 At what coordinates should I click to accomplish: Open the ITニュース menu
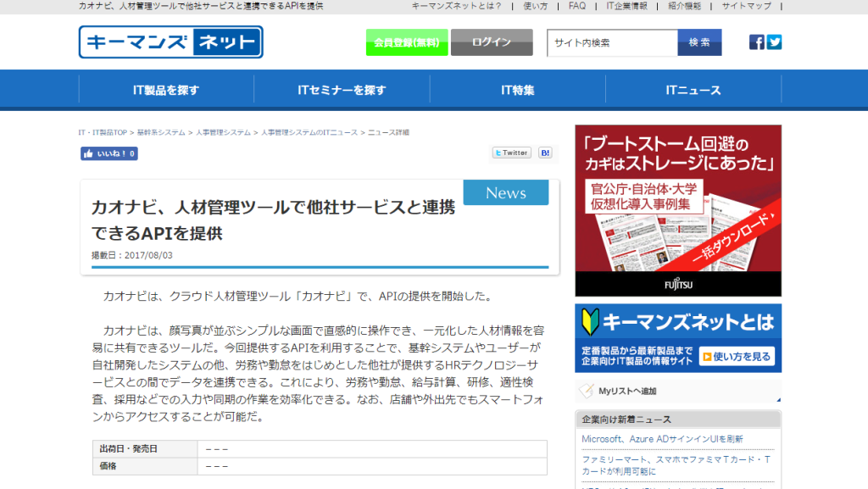click(x=693, y=90)
